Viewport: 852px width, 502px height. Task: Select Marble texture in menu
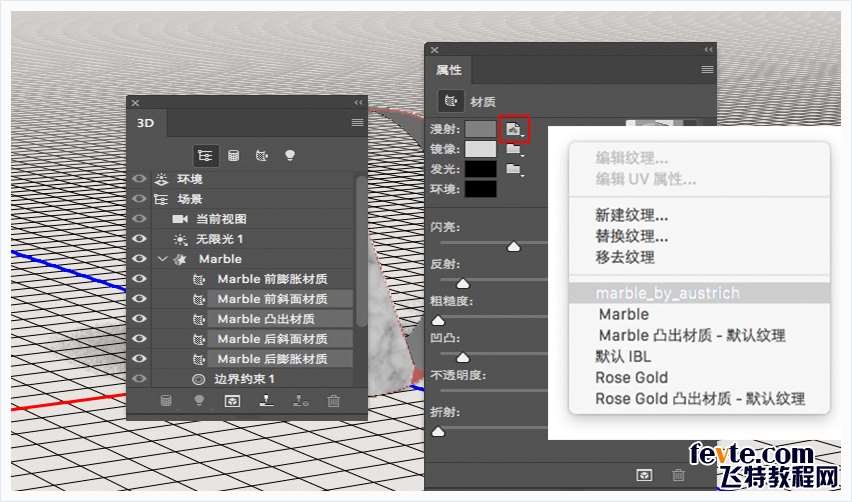coord(624,315)
